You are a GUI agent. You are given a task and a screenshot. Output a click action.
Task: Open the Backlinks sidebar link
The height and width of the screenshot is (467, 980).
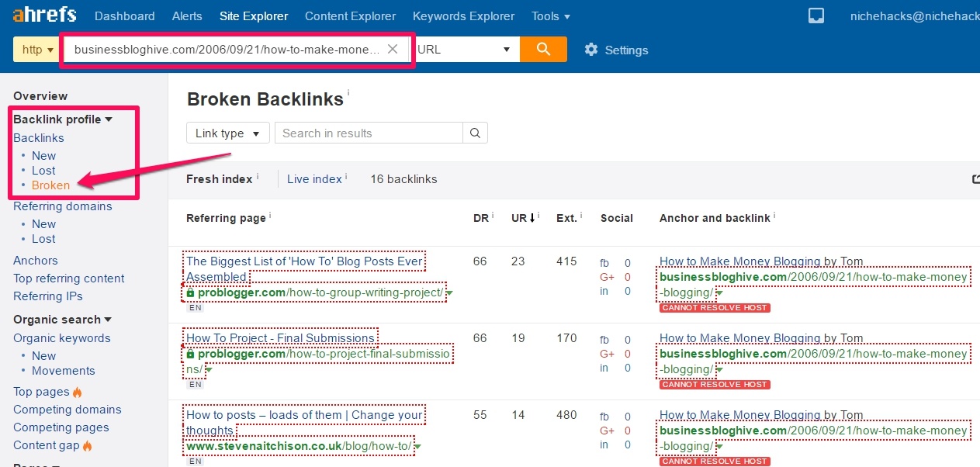coord(39,138)
